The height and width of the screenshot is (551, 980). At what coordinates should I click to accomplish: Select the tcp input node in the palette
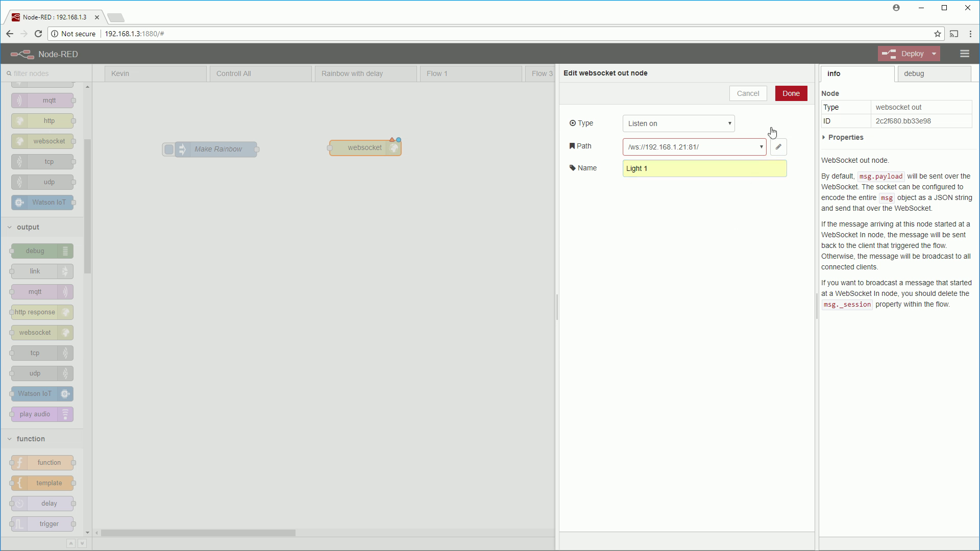[43, 162]
